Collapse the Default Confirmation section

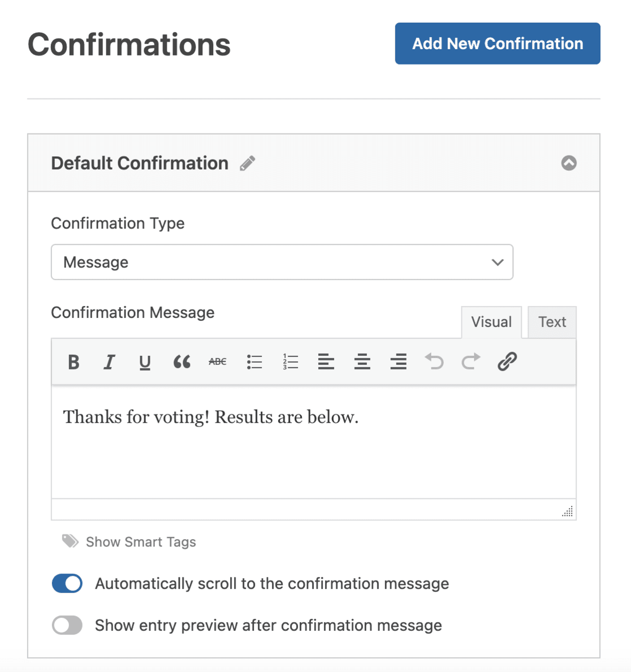point(569,163)
